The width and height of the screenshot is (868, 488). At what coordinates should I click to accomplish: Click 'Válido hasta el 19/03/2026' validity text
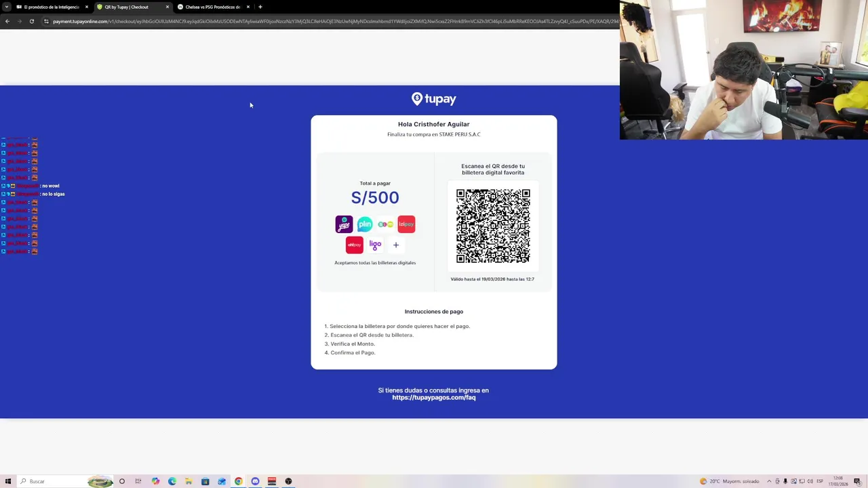pyautogui.click(x=492, y=279)
